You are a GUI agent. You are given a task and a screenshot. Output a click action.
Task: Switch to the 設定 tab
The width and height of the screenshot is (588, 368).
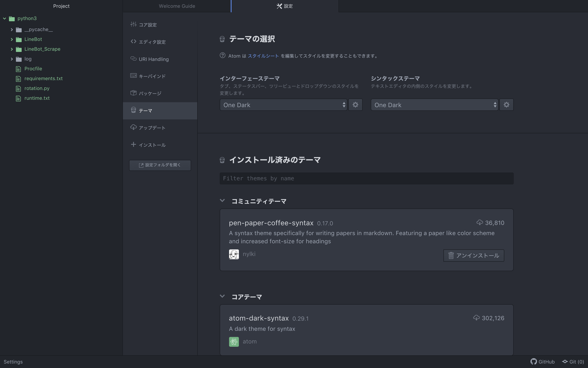click(x=285, y=6)
